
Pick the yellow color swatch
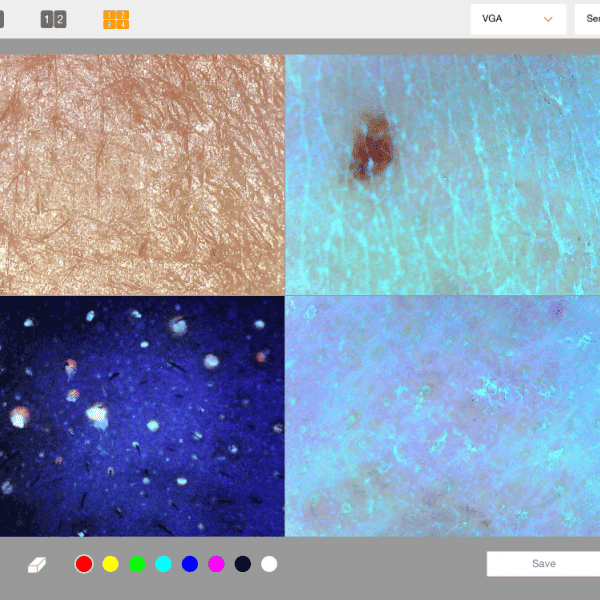[110, 564]
